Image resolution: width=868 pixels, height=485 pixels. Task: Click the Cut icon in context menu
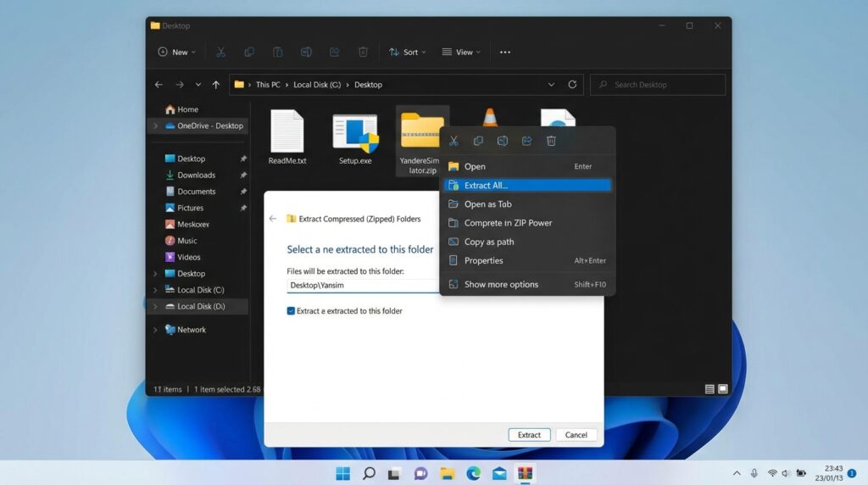tap(453, 141)
